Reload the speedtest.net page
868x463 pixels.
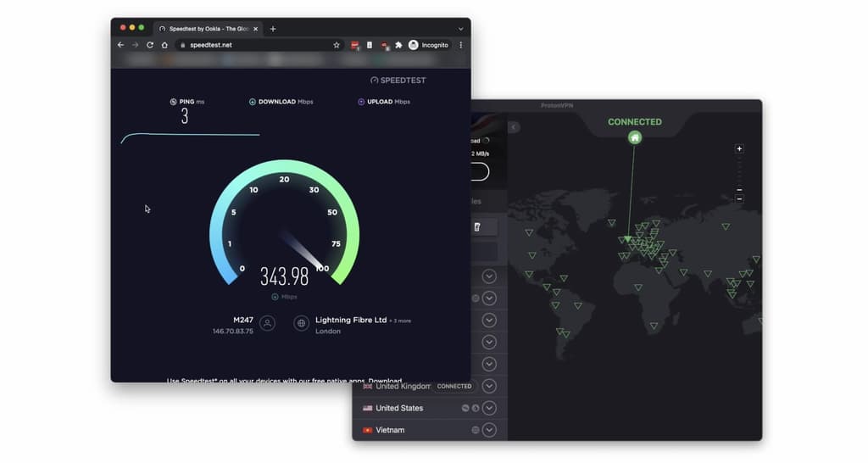click(149, 45)
